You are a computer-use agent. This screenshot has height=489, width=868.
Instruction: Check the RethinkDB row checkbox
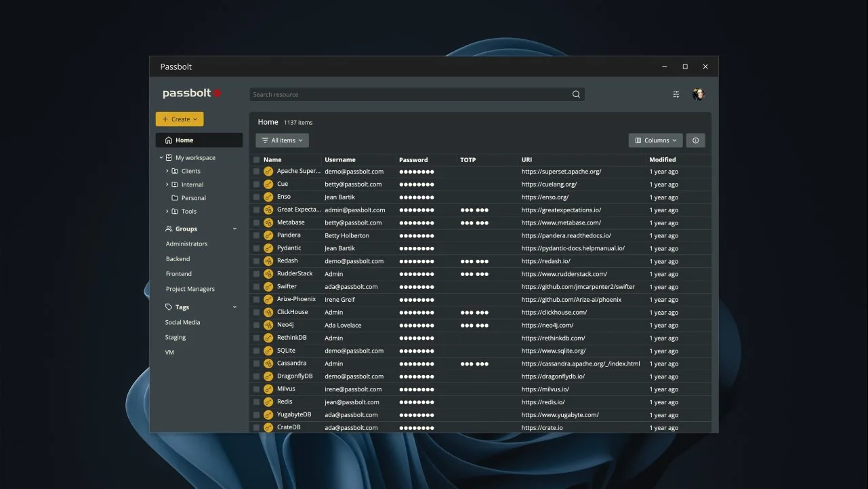pos(256,338)
